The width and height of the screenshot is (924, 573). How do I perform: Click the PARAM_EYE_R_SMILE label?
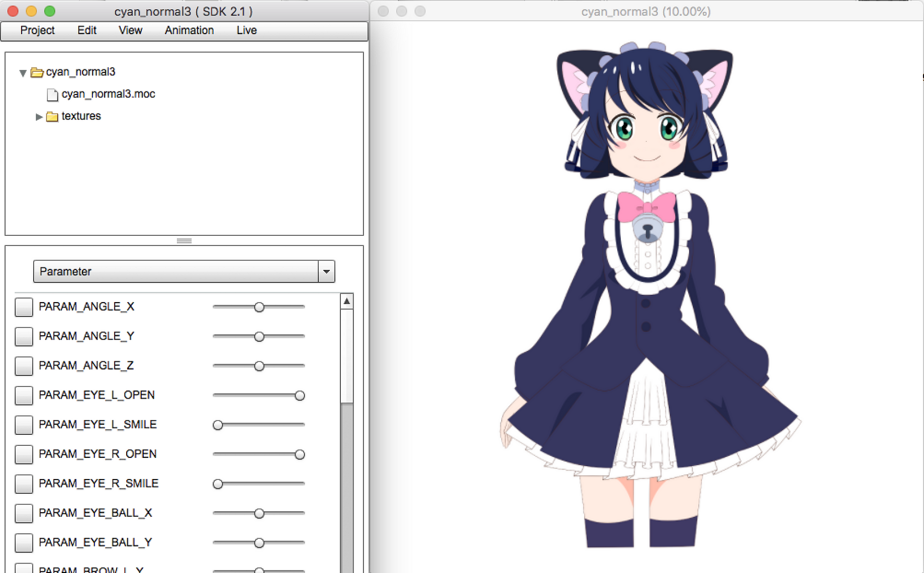pos(99,484)
